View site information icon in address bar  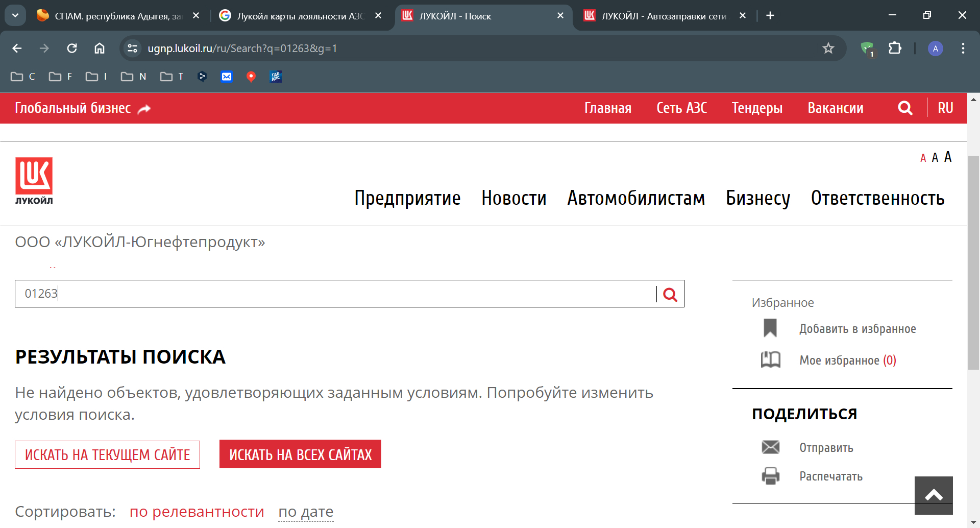point(133,49)
